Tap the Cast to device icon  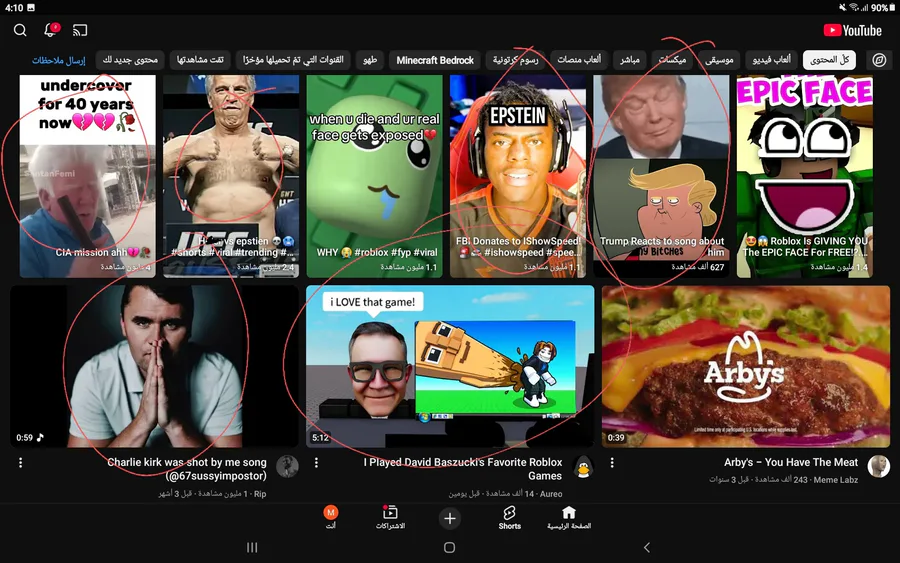click(80, 30)
